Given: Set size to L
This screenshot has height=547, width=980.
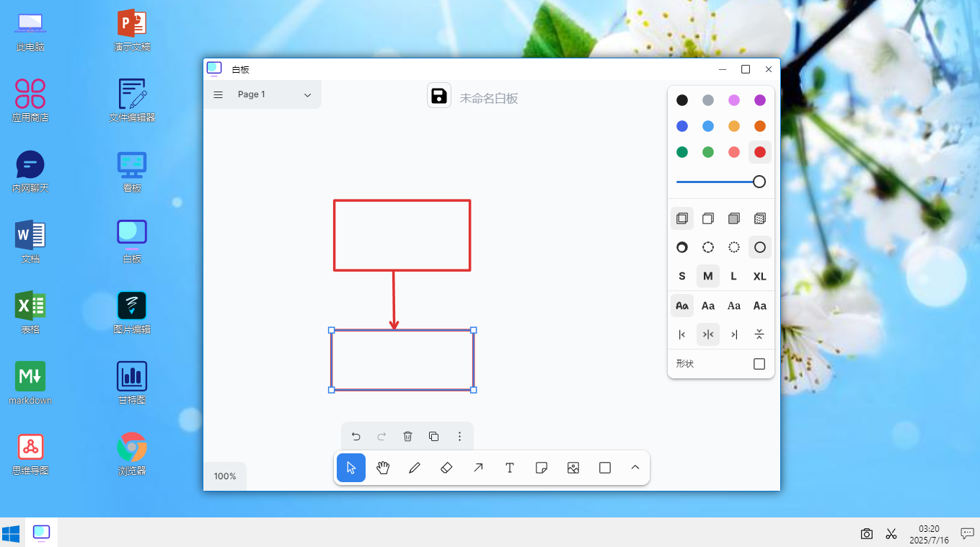Looking at the screenshot, I should click(x=734, y=276).
